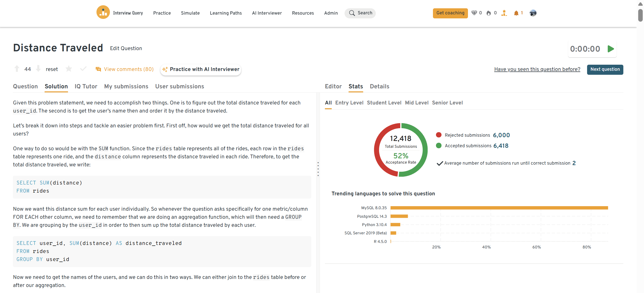Start the timer play button
Image resolution: width=644 pixels, height=293 pixels.
(x=611, y=49)
